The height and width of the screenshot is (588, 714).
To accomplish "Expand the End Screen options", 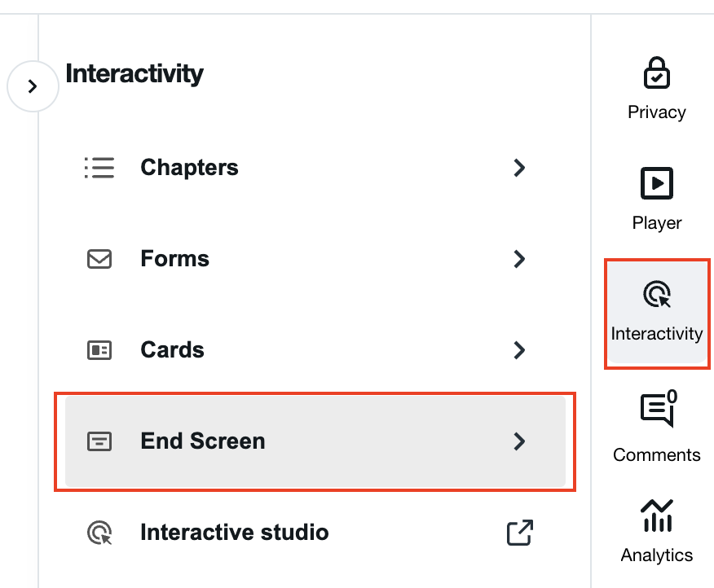I will (x=519, y=441).
